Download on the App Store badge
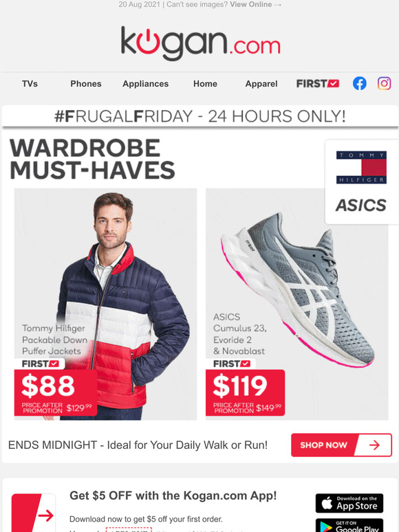This screenshot has width=399, height=532. coord(349,503)
